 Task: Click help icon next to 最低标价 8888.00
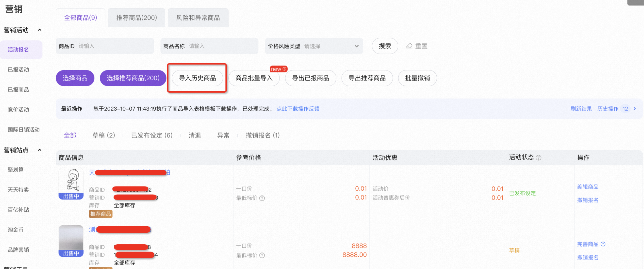pyautogui.click(x=262, y=255)
